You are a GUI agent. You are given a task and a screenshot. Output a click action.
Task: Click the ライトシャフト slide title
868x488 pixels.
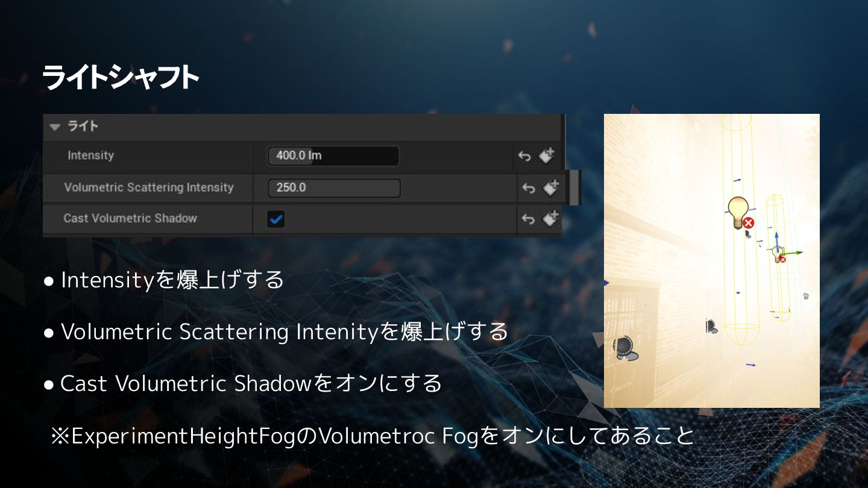pos(121,78)
